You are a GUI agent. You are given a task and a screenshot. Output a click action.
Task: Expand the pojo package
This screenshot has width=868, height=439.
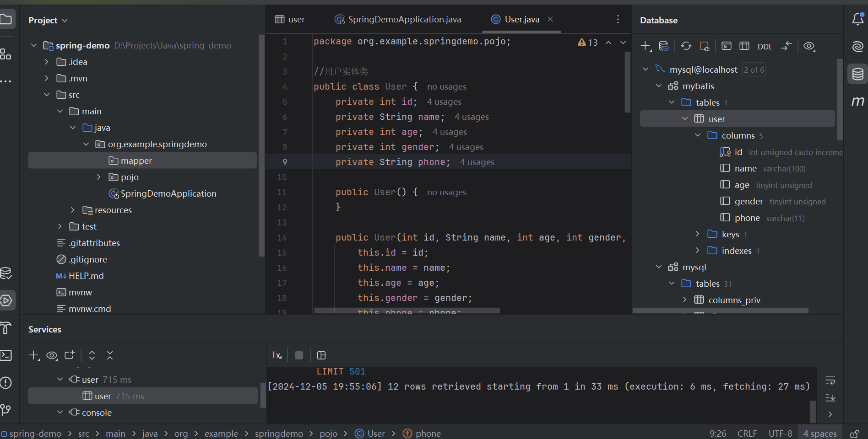tap(98, 177)
